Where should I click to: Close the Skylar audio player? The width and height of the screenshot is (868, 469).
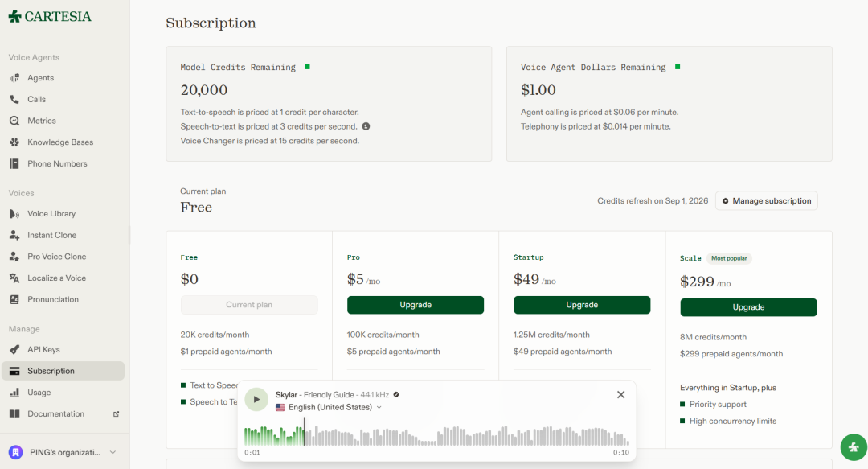click(x=621, y=395)
